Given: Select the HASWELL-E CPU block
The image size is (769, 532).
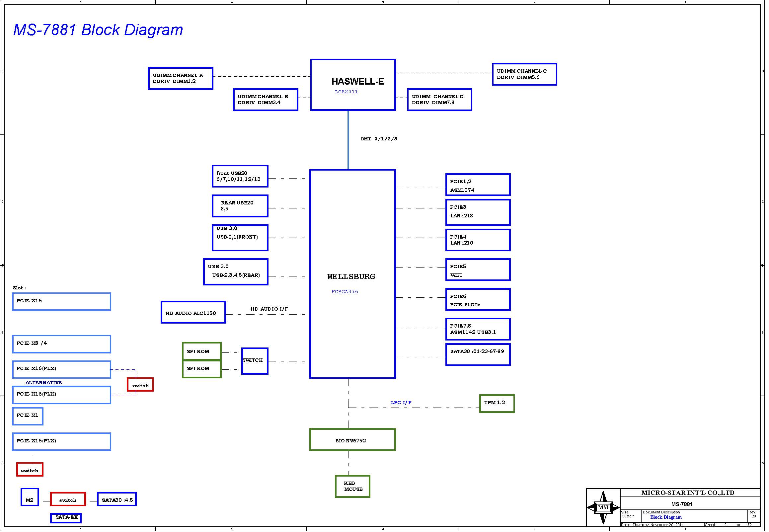Looking at the screenshot, I should (353, 85).
